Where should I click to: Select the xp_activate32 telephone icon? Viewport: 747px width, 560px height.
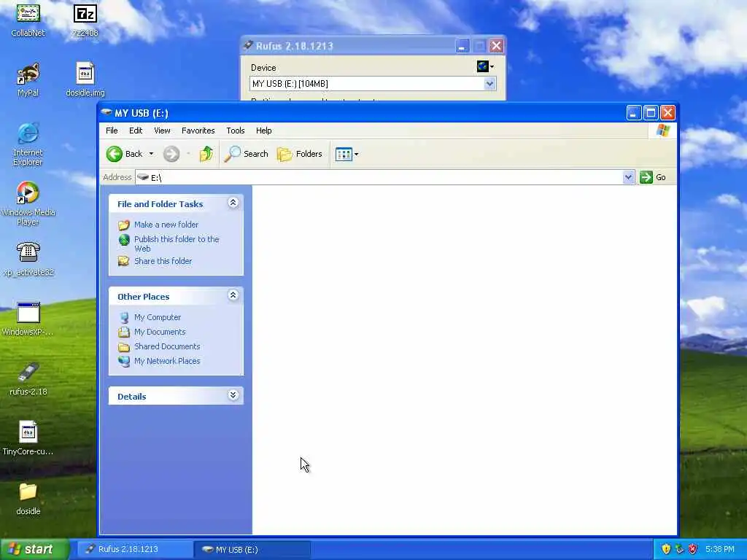[28, 259]
